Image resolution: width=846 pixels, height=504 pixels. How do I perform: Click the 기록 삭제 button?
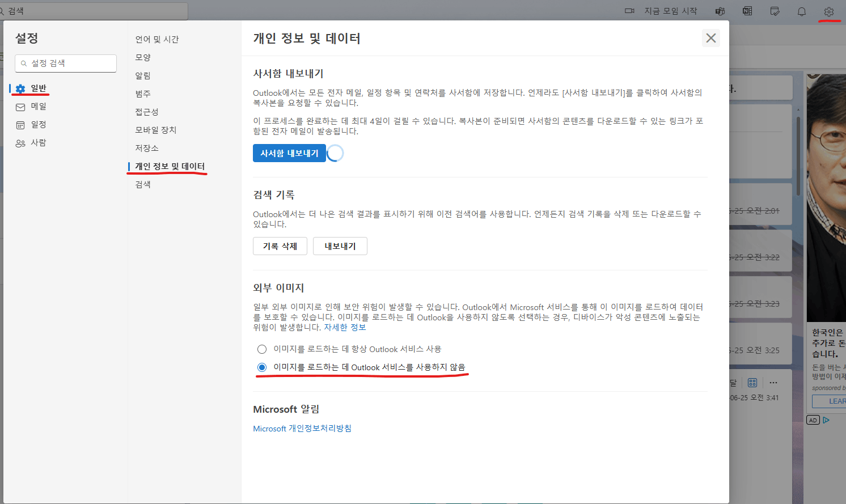click(280, 246)
